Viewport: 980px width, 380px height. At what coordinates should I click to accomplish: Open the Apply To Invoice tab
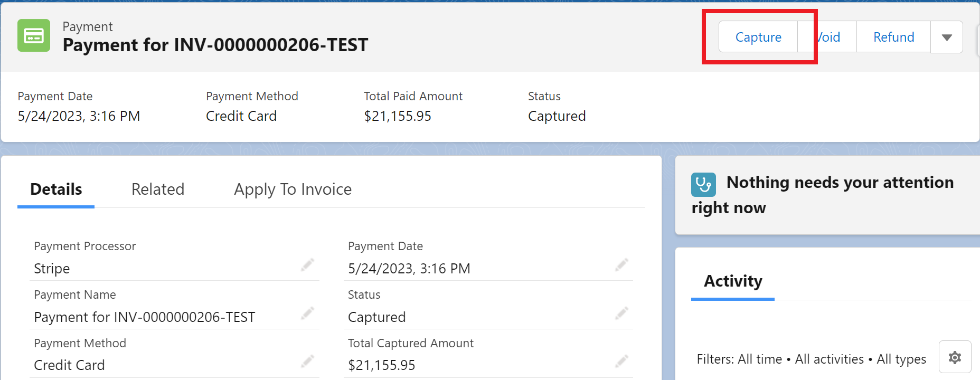tap(293, 189)
